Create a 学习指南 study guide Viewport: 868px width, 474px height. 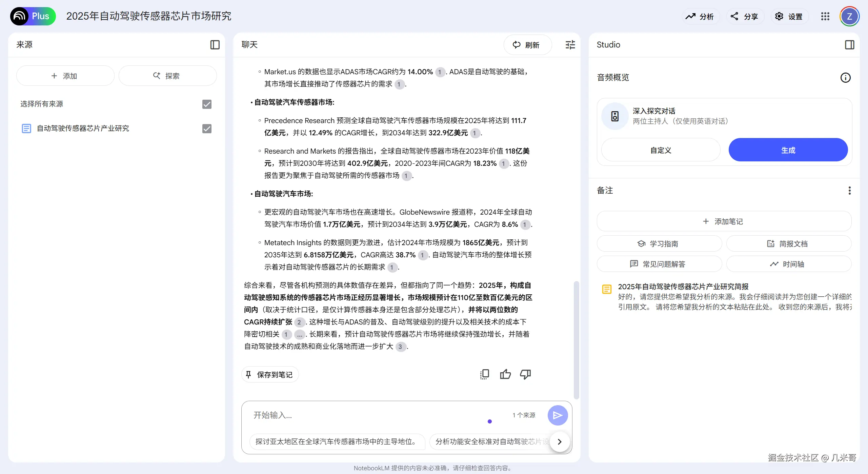click(659, 243)
